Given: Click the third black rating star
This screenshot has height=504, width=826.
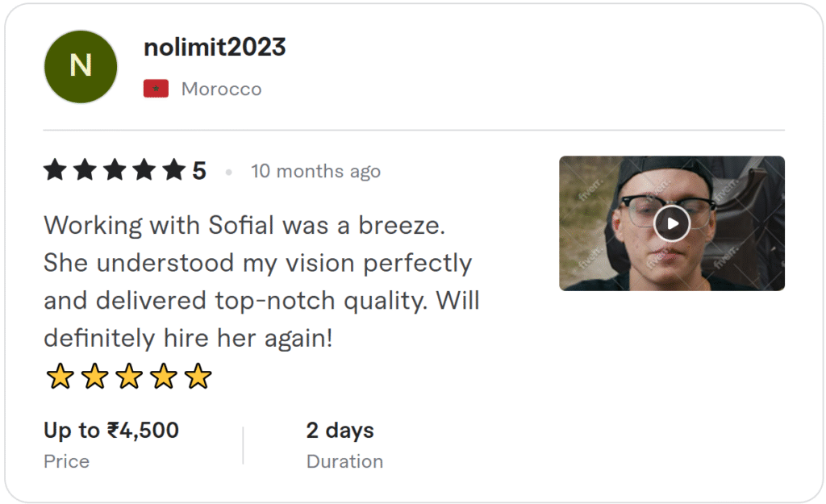Looking at the screenshot, I should (x=115, y=171).
